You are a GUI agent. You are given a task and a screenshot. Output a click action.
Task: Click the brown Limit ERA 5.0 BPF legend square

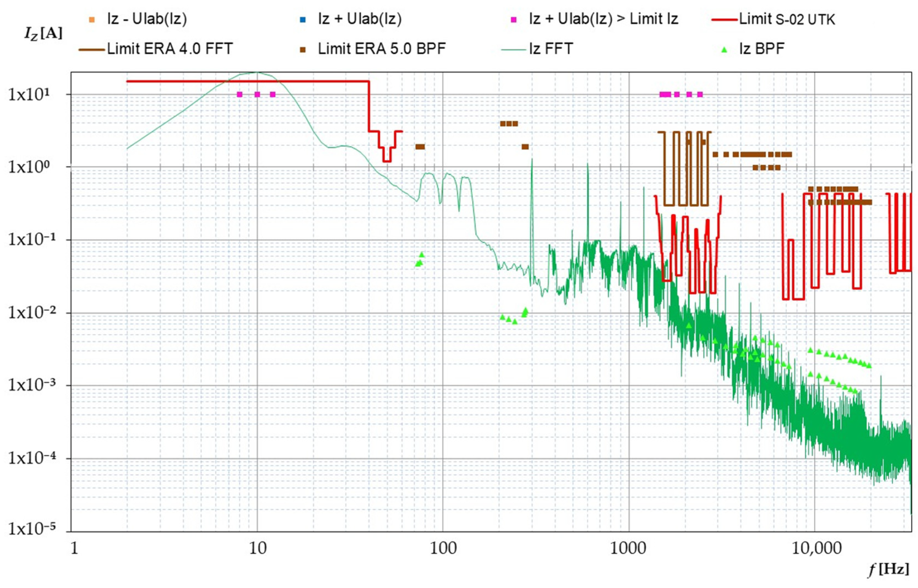tap(303, 50)
